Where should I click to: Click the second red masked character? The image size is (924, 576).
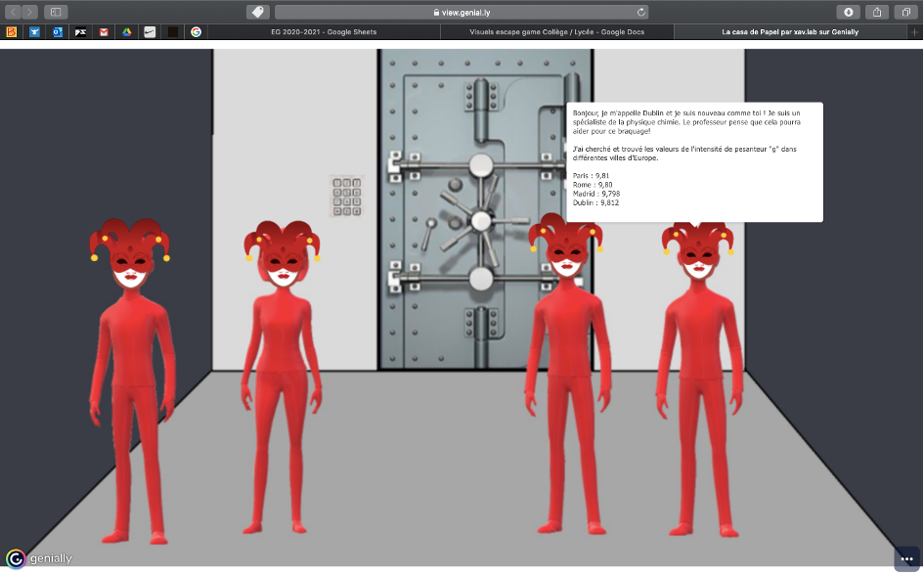[282, 377]
